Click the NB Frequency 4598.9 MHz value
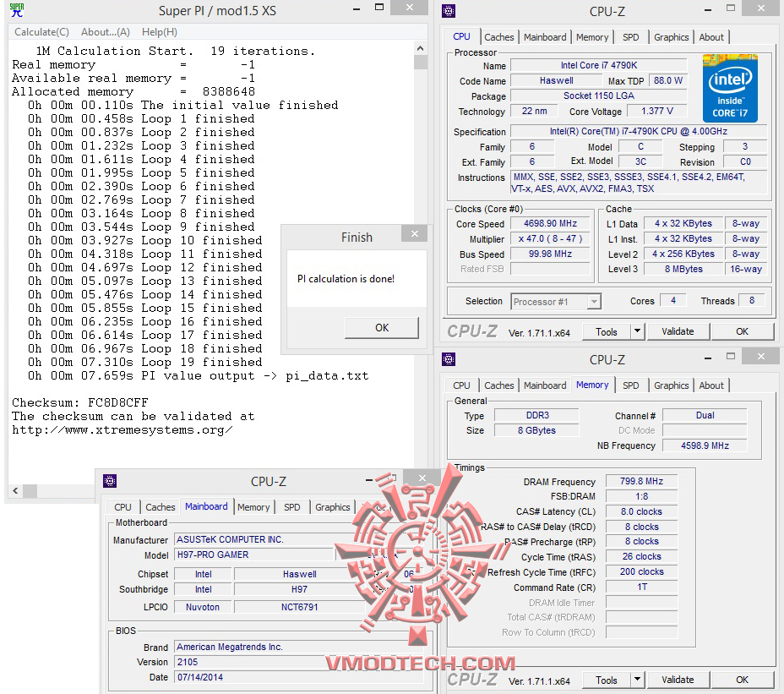Screen dimensions: 784x694 click(x=705, y=445)
